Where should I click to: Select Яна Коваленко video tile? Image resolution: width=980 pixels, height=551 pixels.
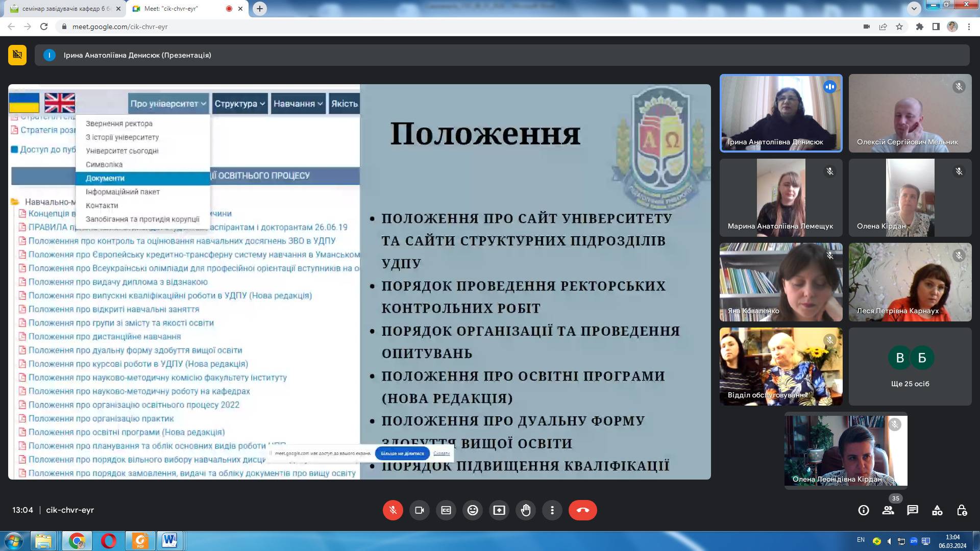tap(781, 282)
